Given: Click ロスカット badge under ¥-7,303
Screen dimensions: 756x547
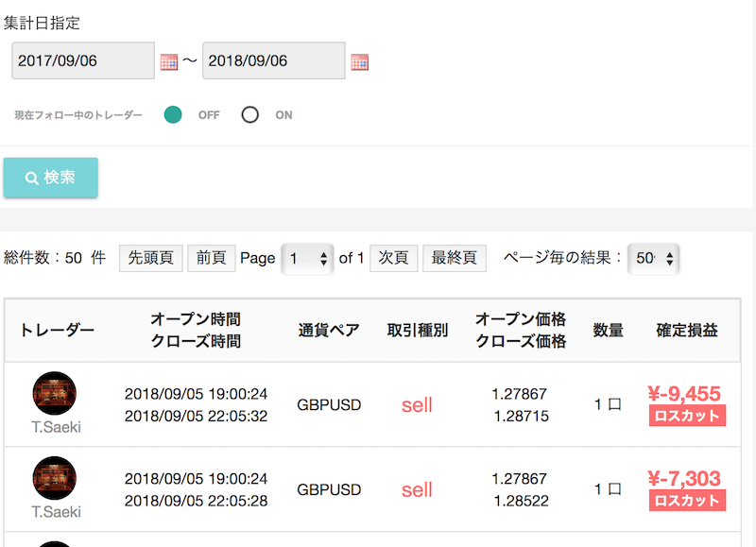Looking at the screenshot, I should (687, 501).
